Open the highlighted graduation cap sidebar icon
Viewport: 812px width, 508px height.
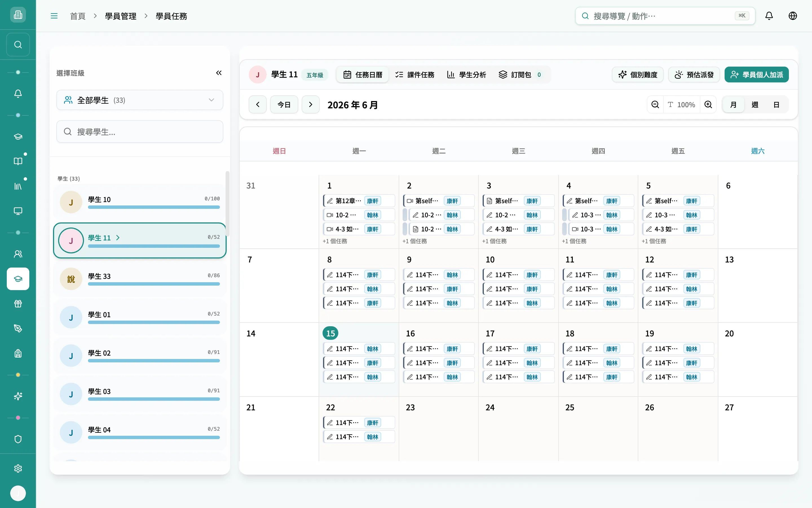click(x=18, y=279)
